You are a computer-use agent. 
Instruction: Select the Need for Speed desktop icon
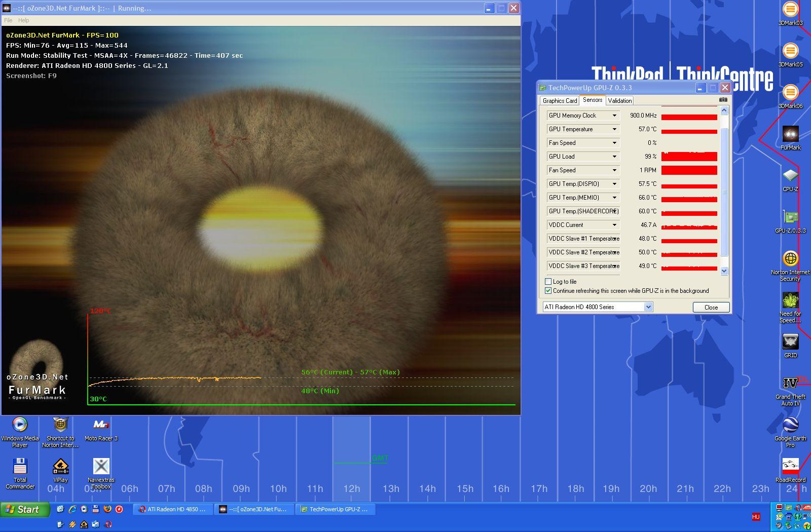point(790,308)
